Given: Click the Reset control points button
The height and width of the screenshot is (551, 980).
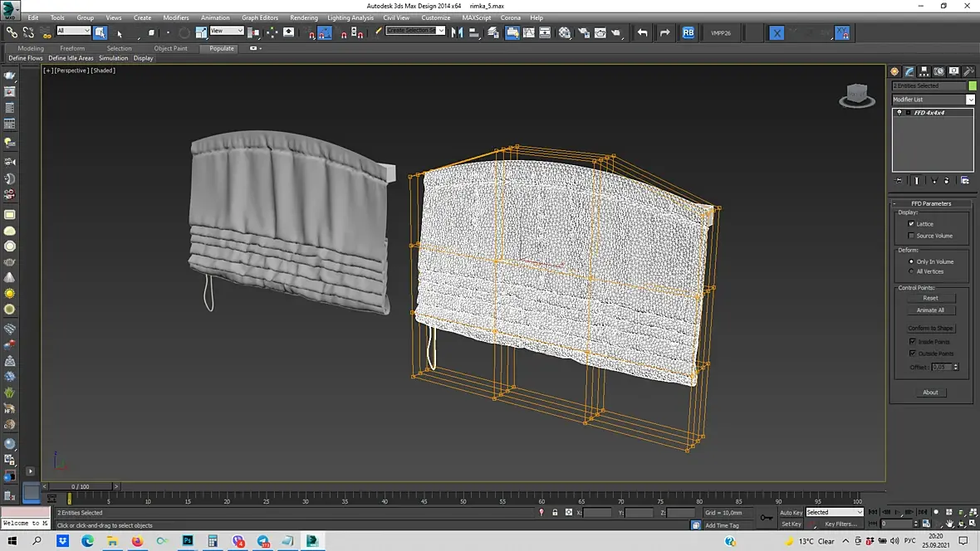Looking at the screenshot, I should [930, 298].
